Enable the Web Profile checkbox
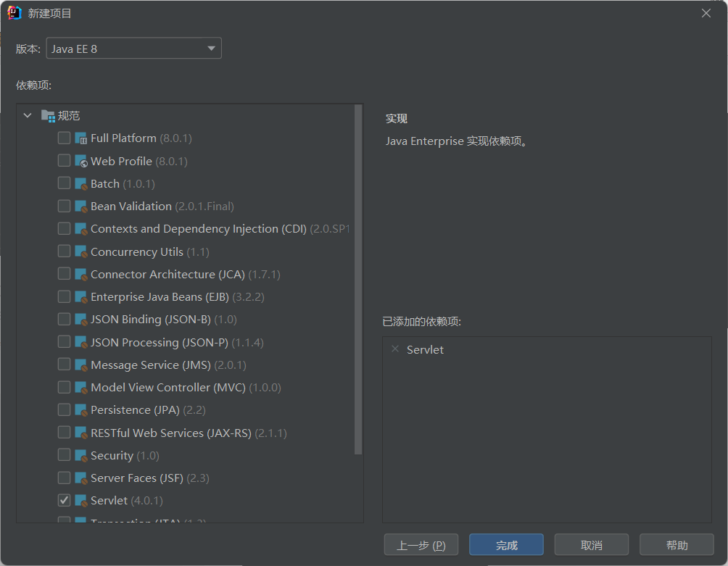Image resolution: width=728 pixels, height=566 pixels. 64,160
